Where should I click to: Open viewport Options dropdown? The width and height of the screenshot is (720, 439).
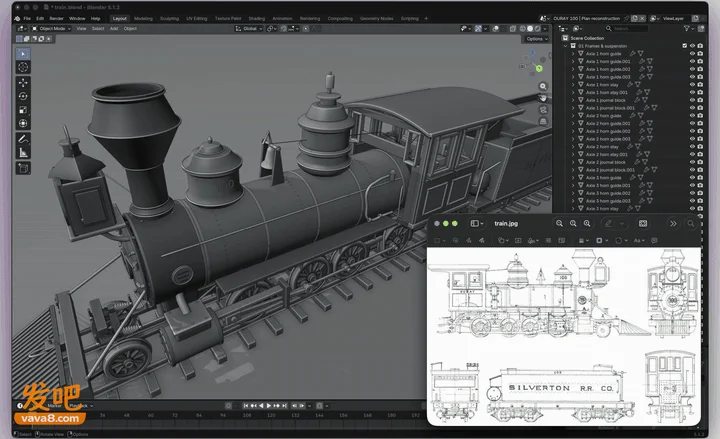pos(536,39)
